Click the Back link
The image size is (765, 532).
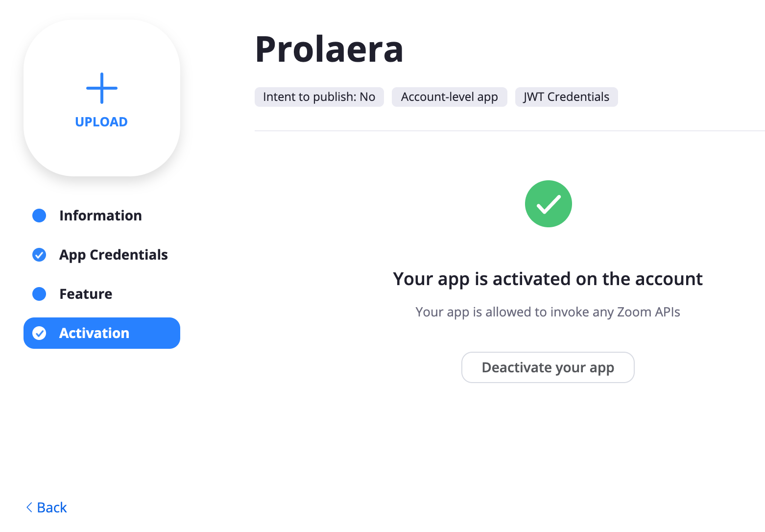click(x=47, y=508)
